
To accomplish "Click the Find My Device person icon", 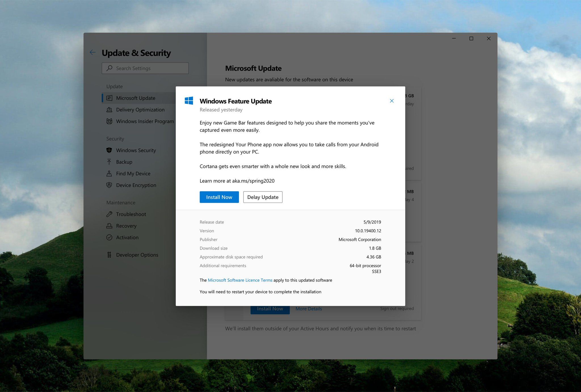I will point(109,173).
